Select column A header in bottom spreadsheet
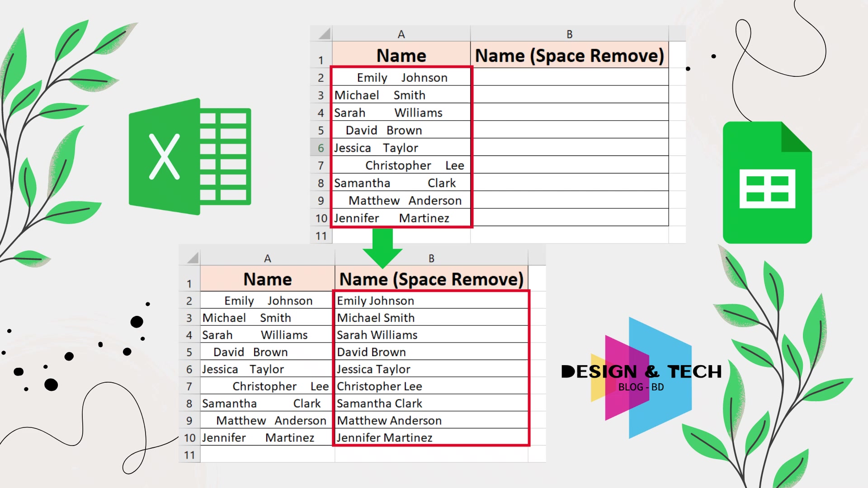Image resolution: width=868 pixels, height=488 pixels. [267, 258]
